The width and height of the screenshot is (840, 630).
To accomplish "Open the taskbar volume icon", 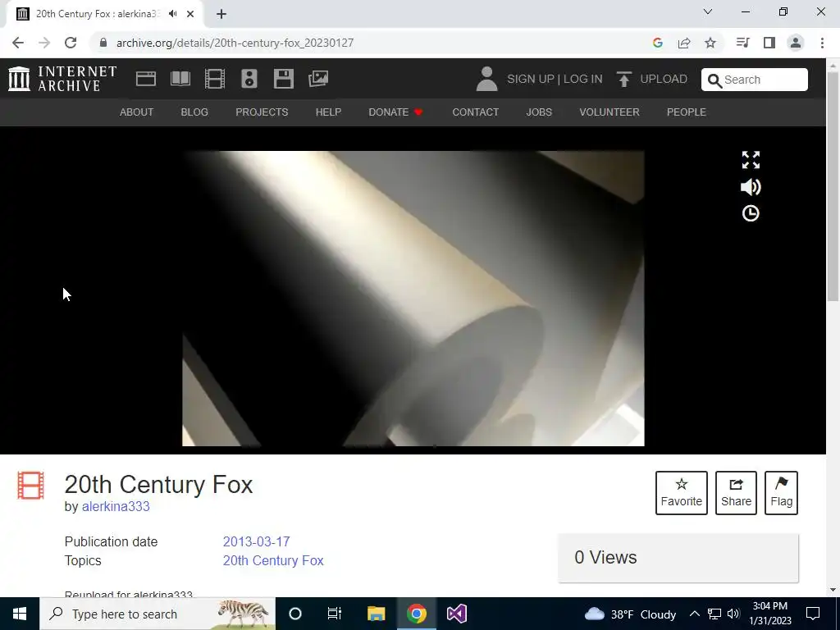I will (x=734, y=614).
